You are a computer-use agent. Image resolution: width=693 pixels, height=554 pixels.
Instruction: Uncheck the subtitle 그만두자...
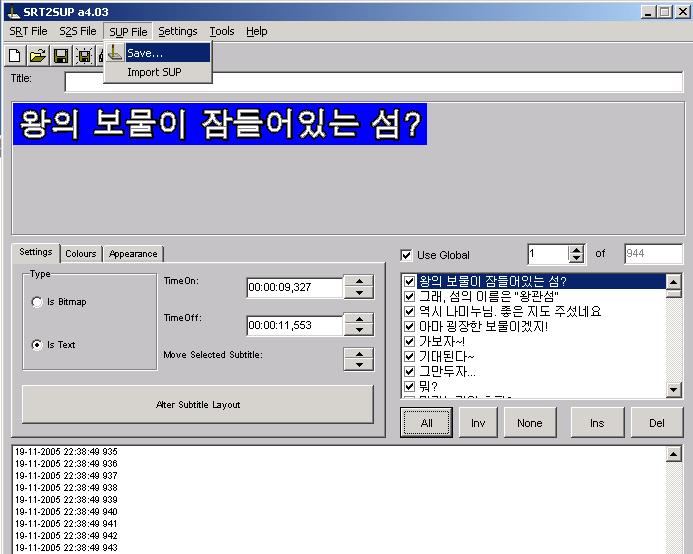[409, 371]
